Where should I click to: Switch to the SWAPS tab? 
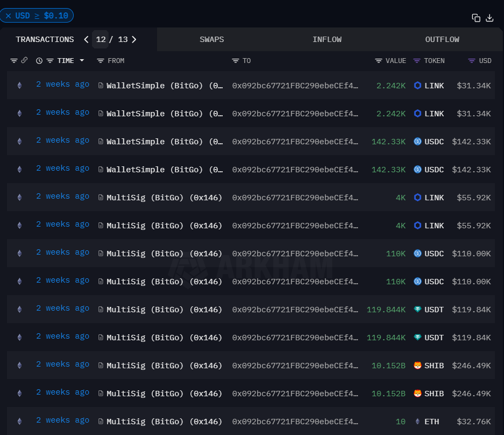click(211, 39)
